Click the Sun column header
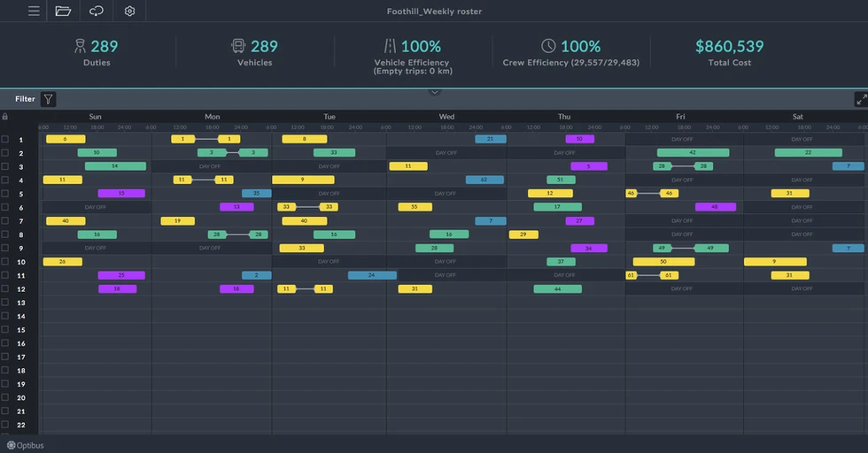868x453 pixels. coord(96,117)
